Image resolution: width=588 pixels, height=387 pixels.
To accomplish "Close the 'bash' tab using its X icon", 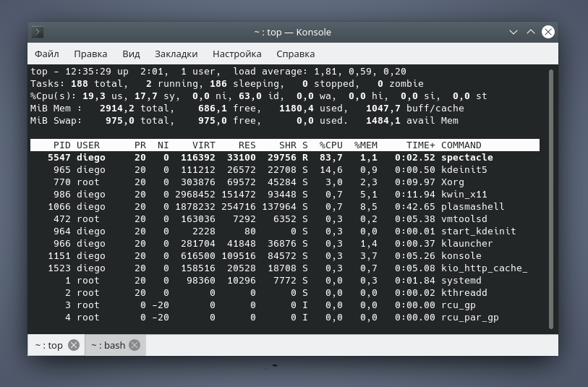I will pos(135,346).
